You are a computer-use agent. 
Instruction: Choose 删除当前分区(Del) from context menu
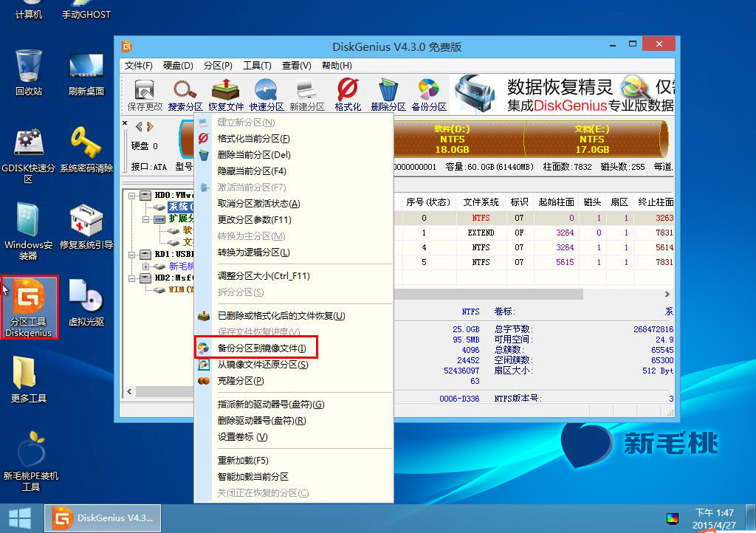pos(294,155)
